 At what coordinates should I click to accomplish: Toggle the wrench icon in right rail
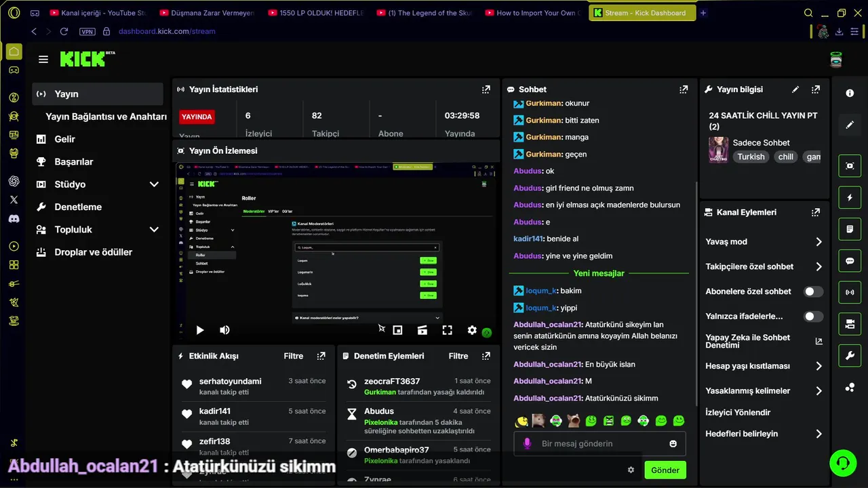click(x=850, y=356)
